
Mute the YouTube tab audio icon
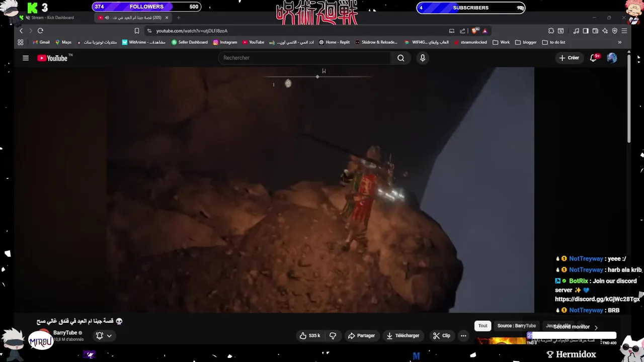tap(107, 18)
